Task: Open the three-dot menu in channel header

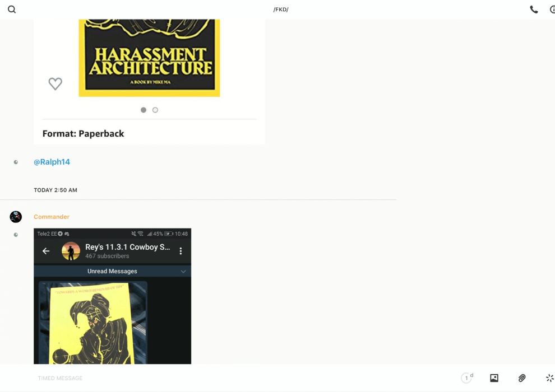Action: [x=181, y=251]
